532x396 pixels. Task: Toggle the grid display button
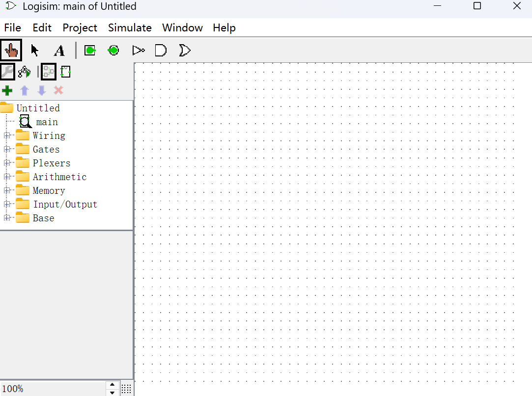126,389
